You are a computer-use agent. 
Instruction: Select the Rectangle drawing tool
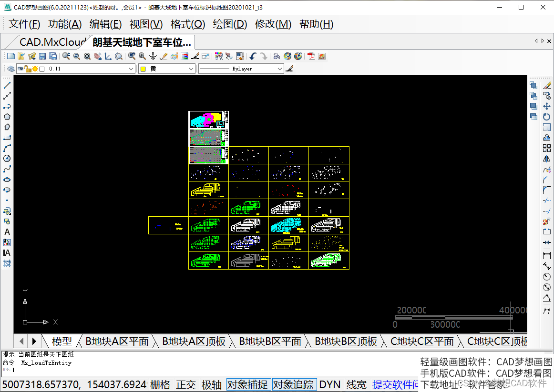click(x=7, y=138)
